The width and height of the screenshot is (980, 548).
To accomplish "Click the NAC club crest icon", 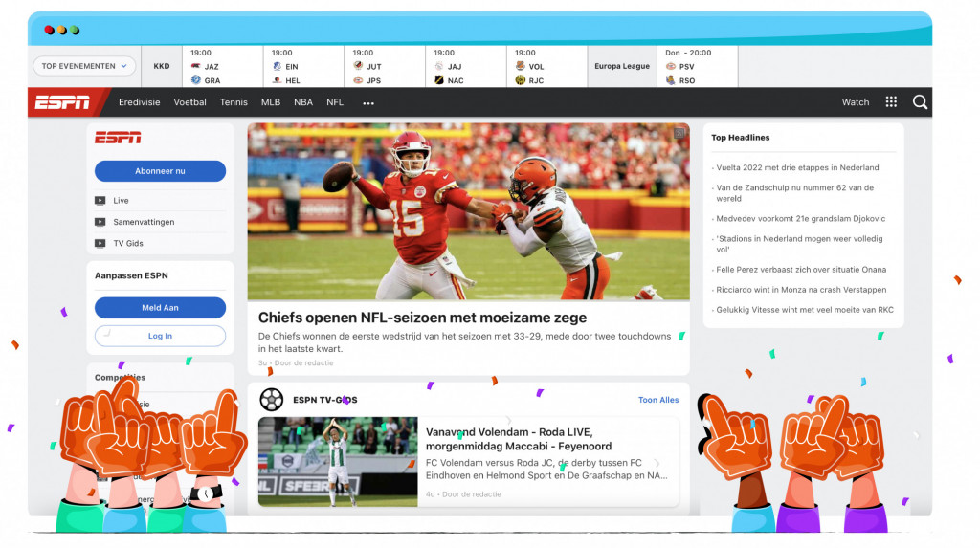I will (x=438, y=80).
